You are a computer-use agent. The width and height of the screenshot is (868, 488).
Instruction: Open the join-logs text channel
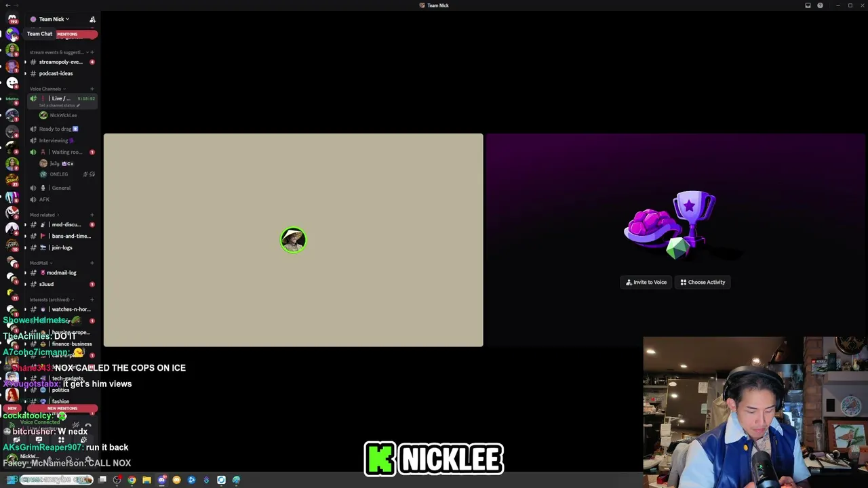(61, 248)
